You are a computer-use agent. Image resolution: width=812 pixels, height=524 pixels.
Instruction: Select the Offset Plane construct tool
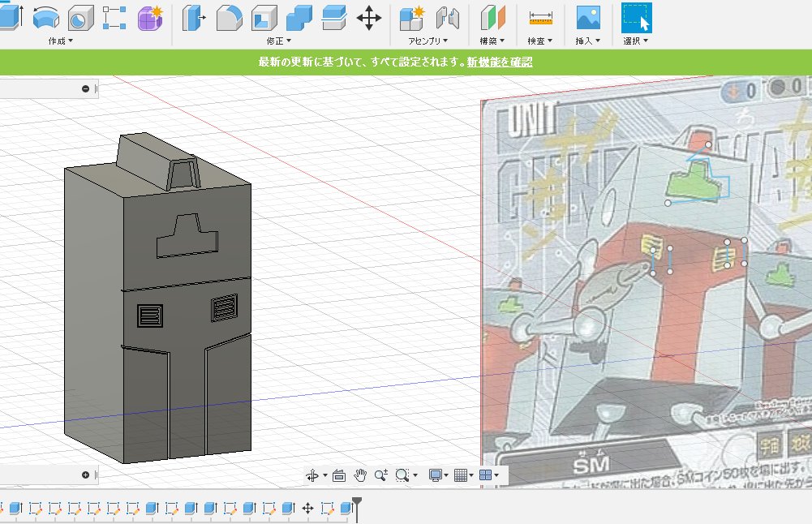[492, 18]
